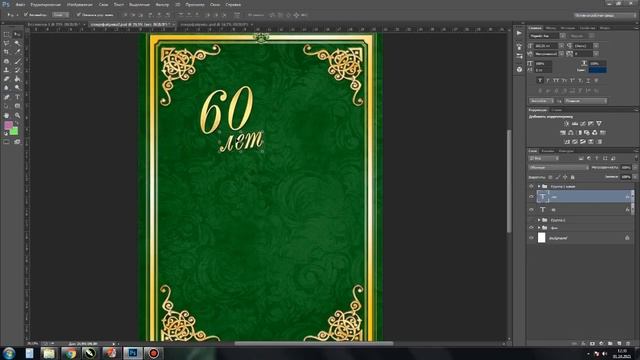This screenshot has width=640, height=360.
Task: Toggle layer filtering switch in Layers panel
Action: click(636, 158)
